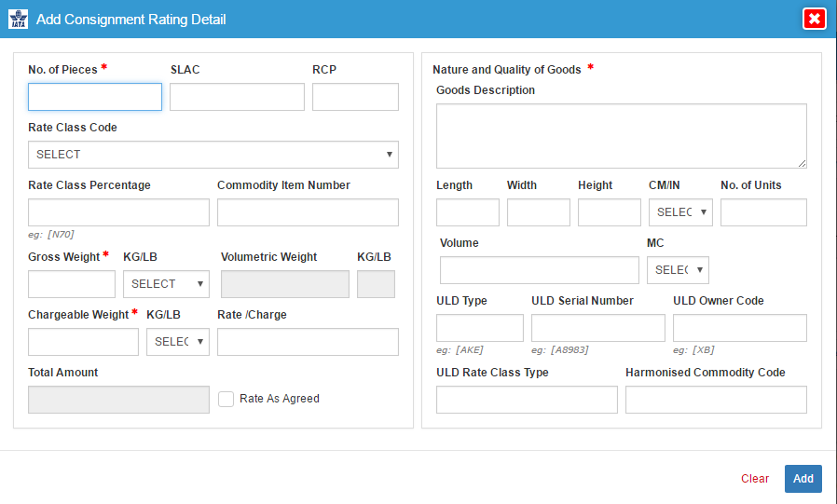Image resolution: width=837 pixels, height=504 pixels.
Task: Focus the No. of Pieces field
Action: pyautogui.click(x=95, y=97)
